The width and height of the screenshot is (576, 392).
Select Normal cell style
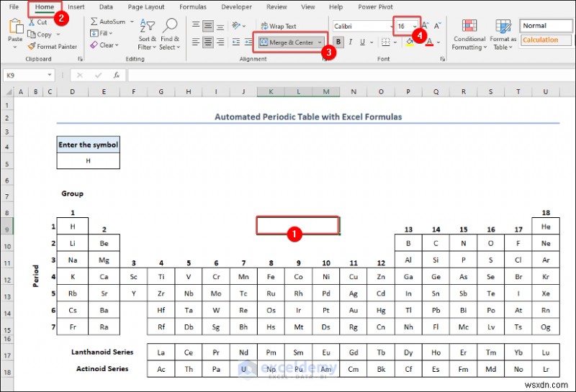click(x=546, y=26)
